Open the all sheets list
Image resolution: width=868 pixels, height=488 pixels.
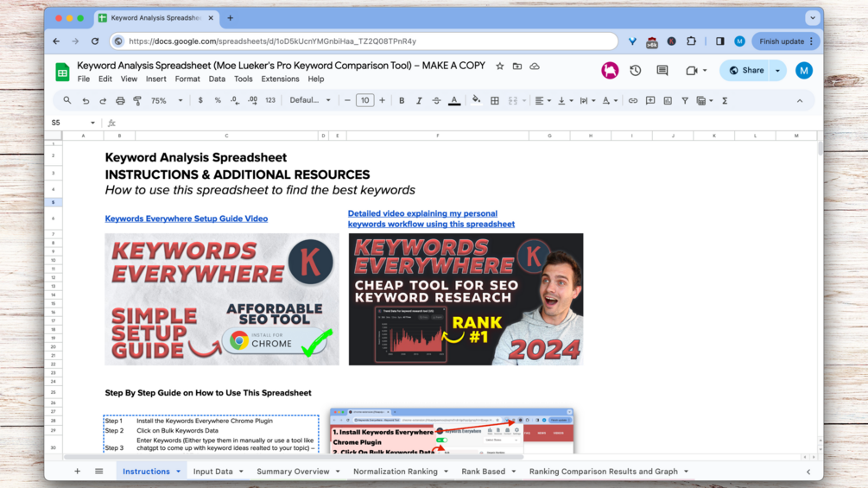pyautogui.click(x=99, y=472)
